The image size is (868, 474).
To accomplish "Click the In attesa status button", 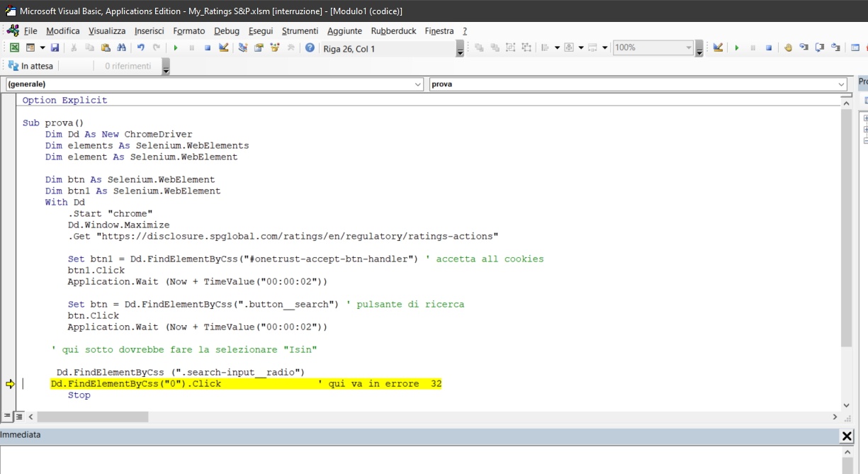I will click(30, 66).
